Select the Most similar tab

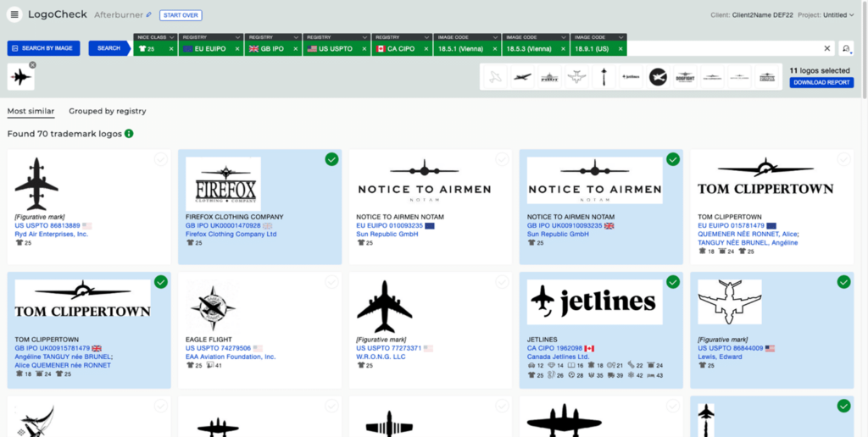coord(31,111)
